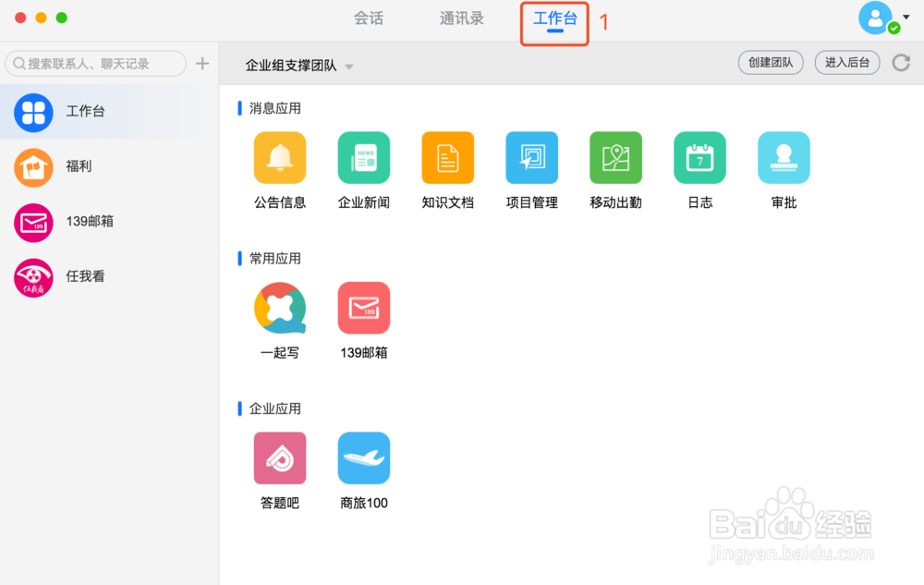Switch to the 通讯录 tab

tap(460, 18)
